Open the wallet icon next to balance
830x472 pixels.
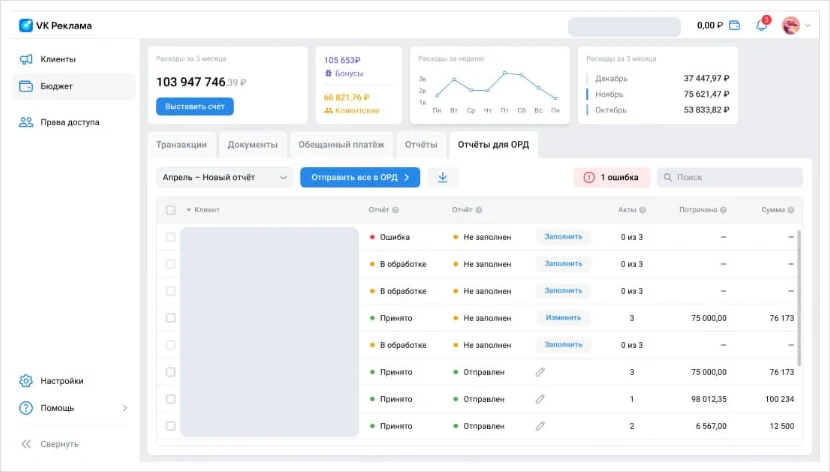pos(734,25)
